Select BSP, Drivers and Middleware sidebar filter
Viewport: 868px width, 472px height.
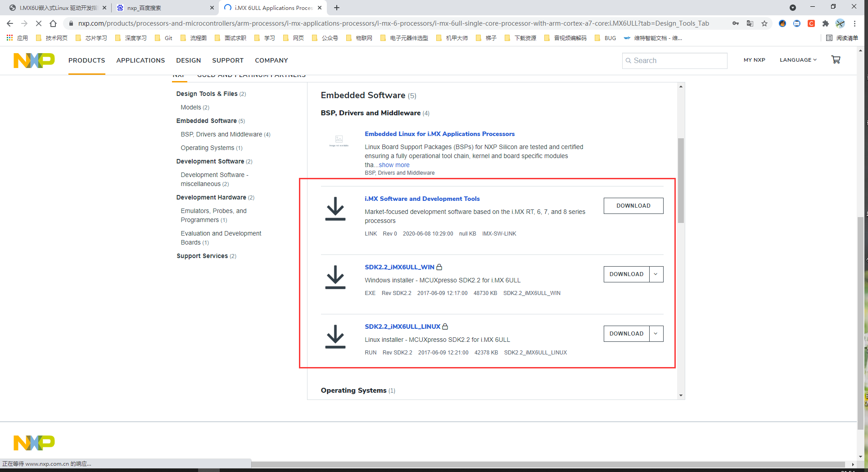[226, 134]
